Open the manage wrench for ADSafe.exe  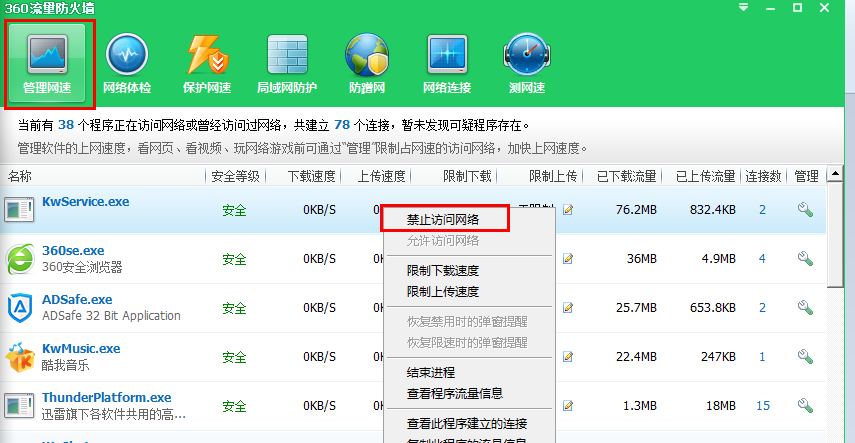coord(805,308)
